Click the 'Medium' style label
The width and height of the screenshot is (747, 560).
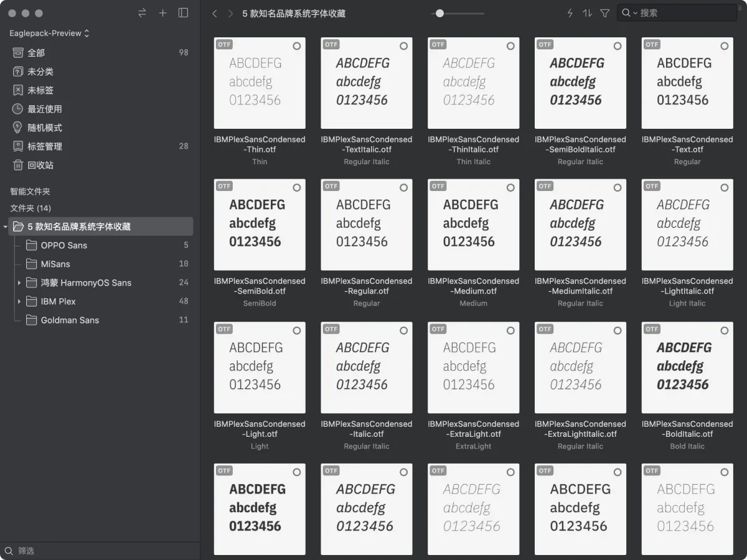pos(473,303)
